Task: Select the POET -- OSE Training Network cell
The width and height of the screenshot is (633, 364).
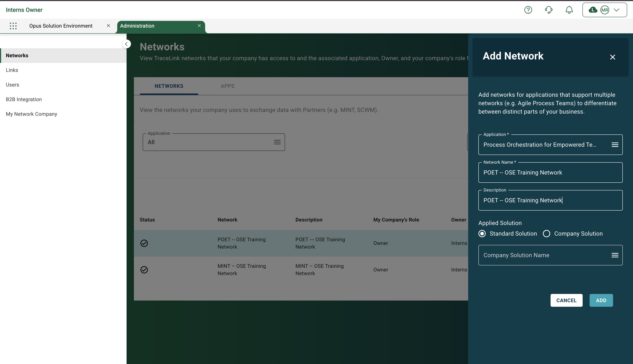Action: [x=242, y=243]
